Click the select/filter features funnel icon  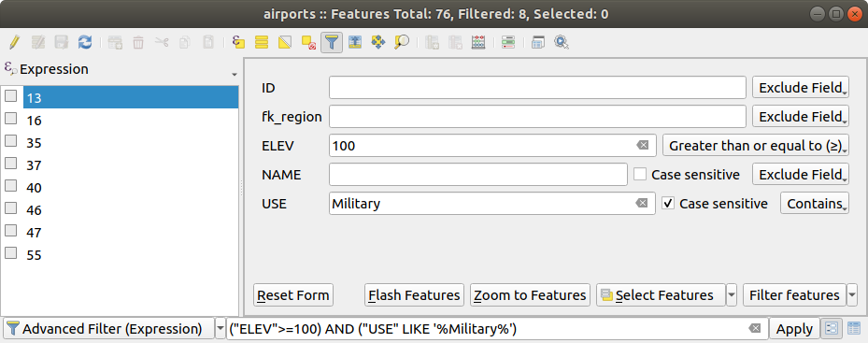point(331,42)
